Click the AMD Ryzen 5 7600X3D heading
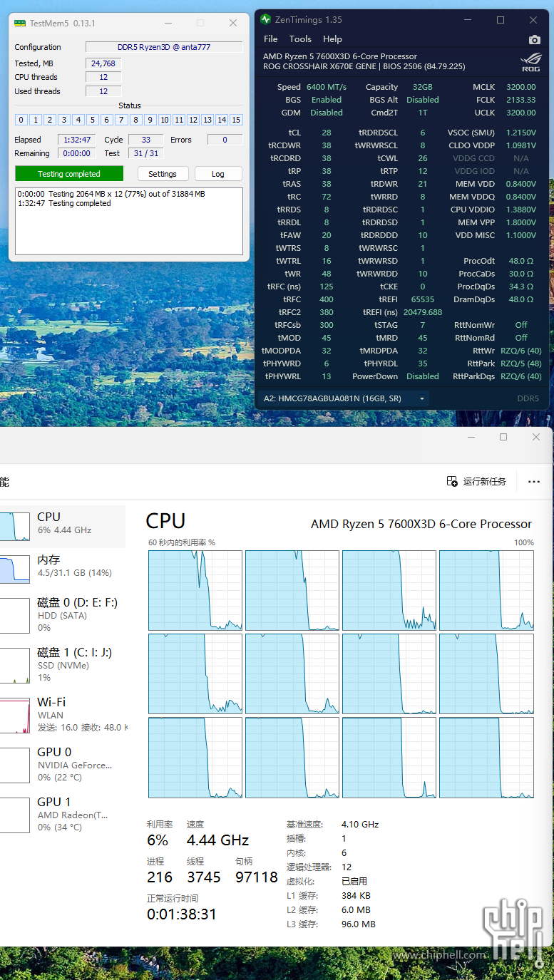 (x=421, y=524)
